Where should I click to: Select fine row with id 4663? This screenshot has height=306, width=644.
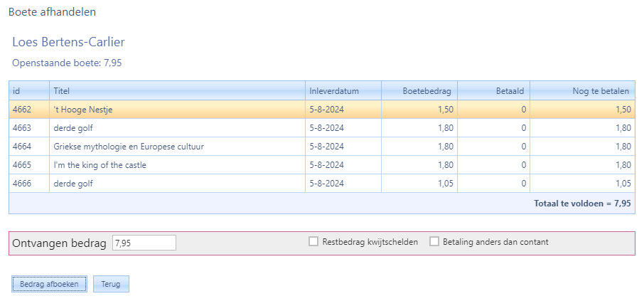pyautogui.click(x=177, y=128)
